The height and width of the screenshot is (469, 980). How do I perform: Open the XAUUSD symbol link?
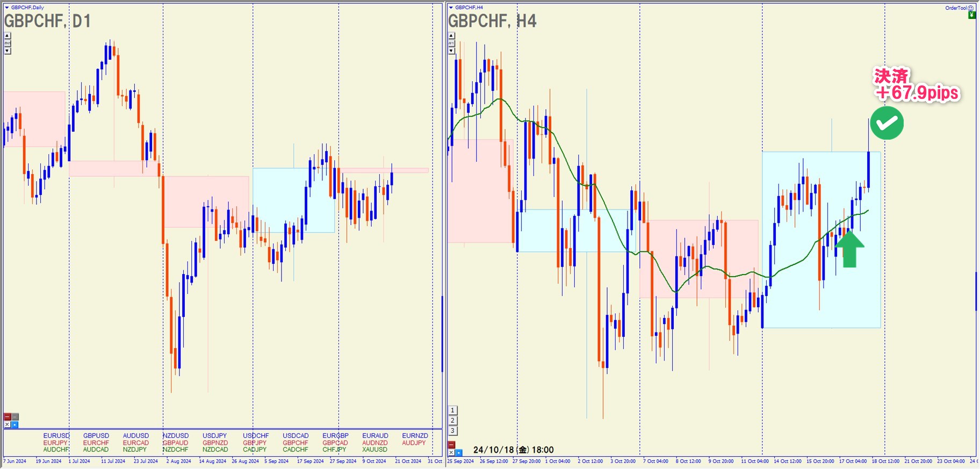coord(374,450)
